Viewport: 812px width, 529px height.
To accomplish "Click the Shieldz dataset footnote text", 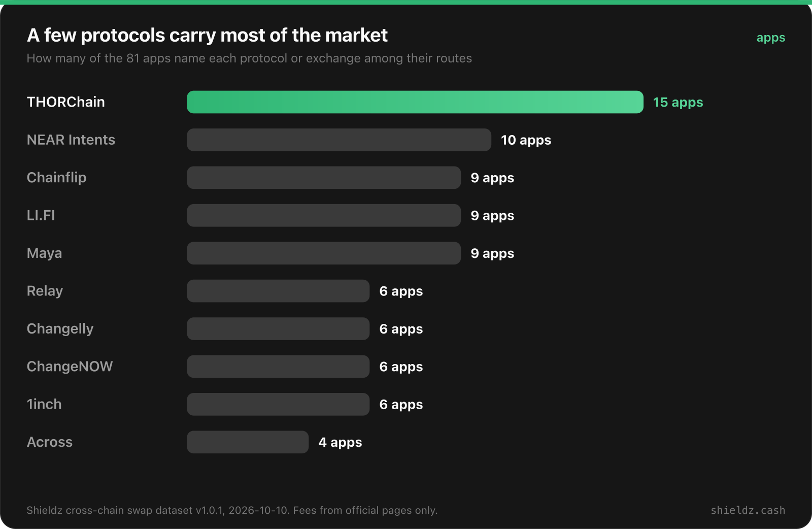I will click(x=232, y=510).
